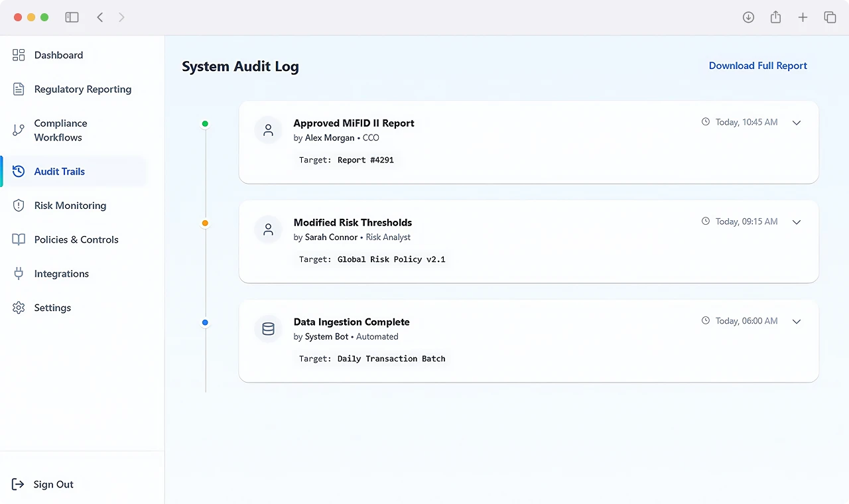Click the Global Risk Policy v2.1 target
The width and height of the screenshot is (849, 504).
[x=391, y=259]
